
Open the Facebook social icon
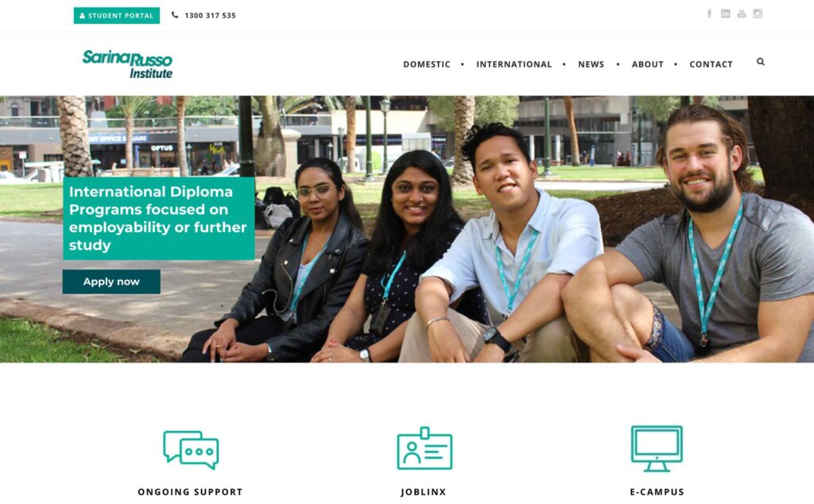click(709, 14)
